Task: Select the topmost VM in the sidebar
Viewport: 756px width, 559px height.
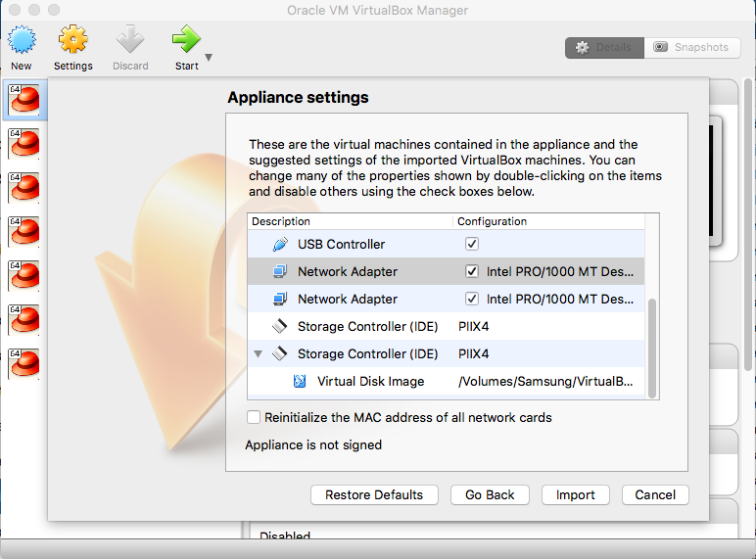Action: 23,100
